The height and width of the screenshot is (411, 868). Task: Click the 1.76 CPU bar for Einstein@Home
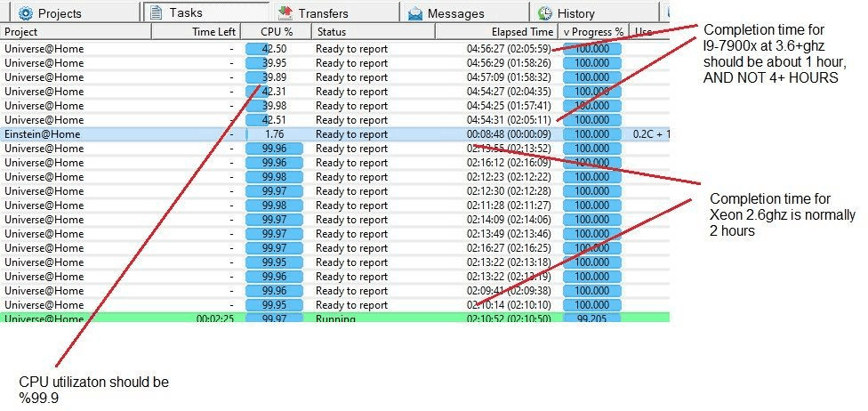click(x=275, y=134)
